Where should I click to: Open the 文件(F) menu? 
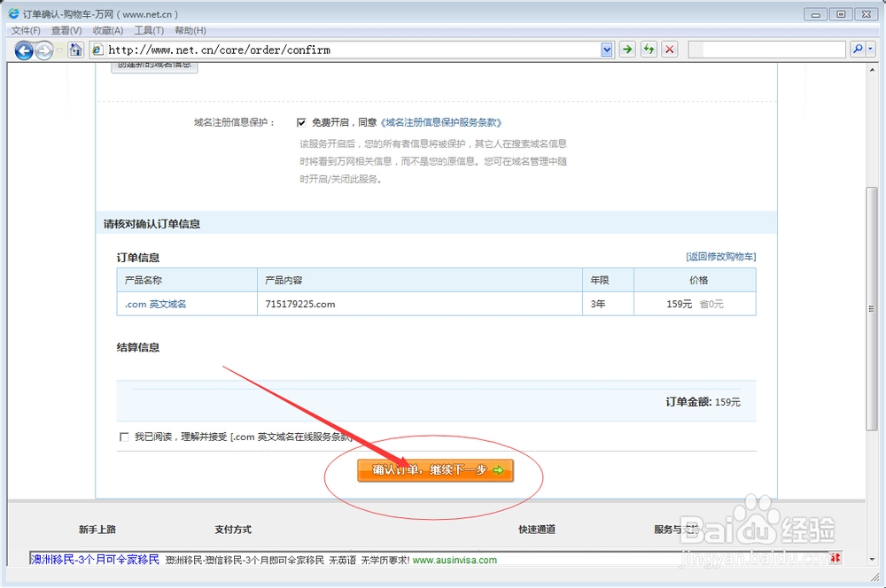(26, 30)
